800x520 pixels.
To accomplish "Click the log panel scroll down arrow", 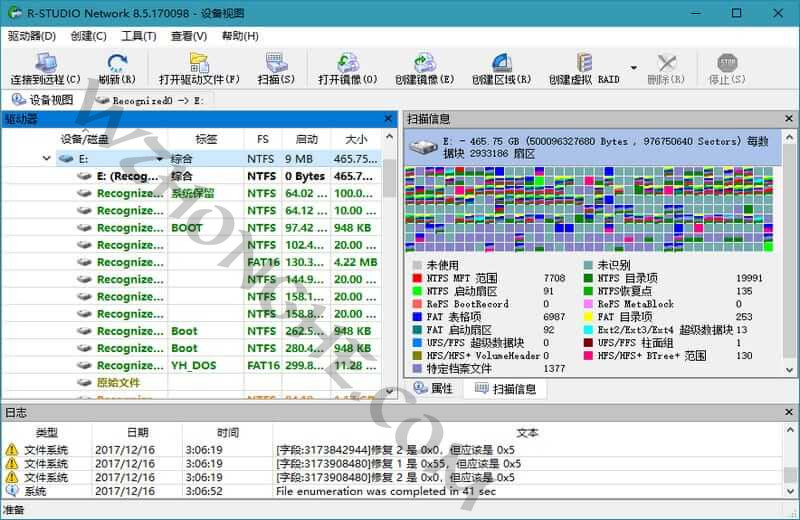I will click(x=789, y=491).
